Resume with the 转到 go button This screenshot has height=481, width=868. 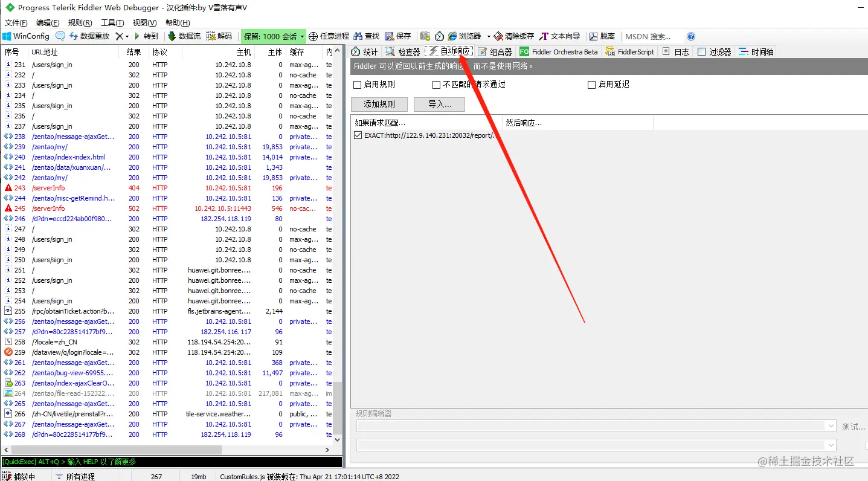(146, 36)
